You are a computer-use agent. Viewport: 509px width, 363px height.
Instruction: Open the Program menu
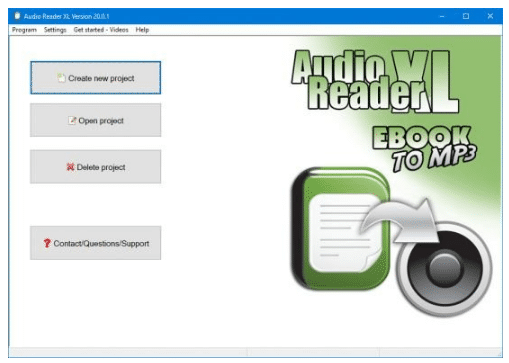click(x=24, y=30)
